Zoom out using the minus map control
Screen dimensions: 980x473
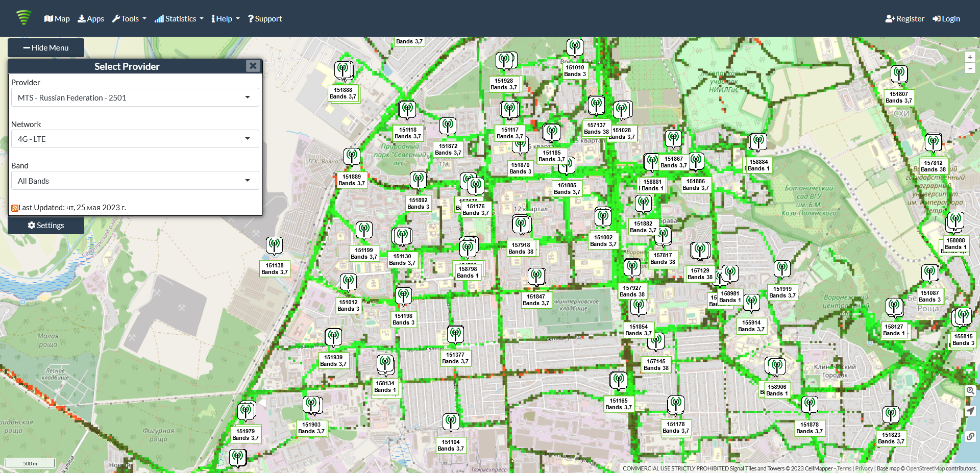pyautogui.click(x=970, y=68)
